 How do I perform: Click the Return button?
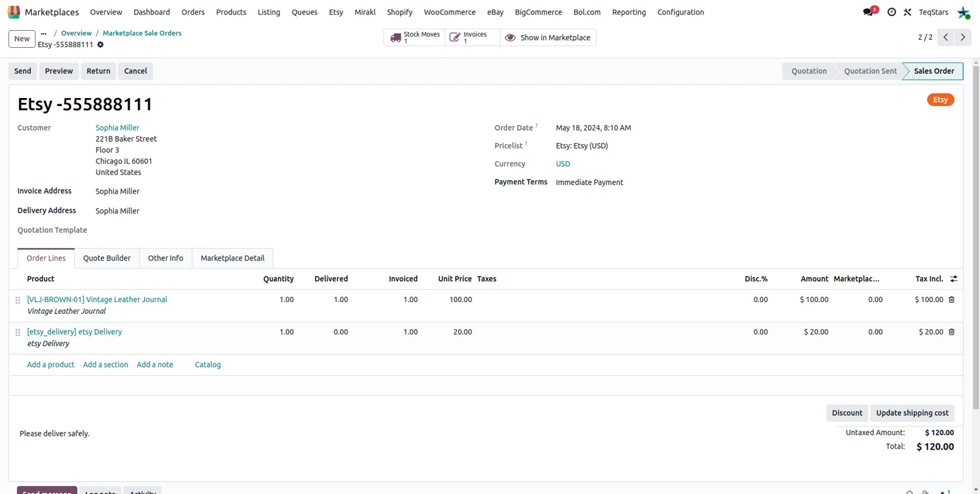pyautogui.click(x=99, y=71)
